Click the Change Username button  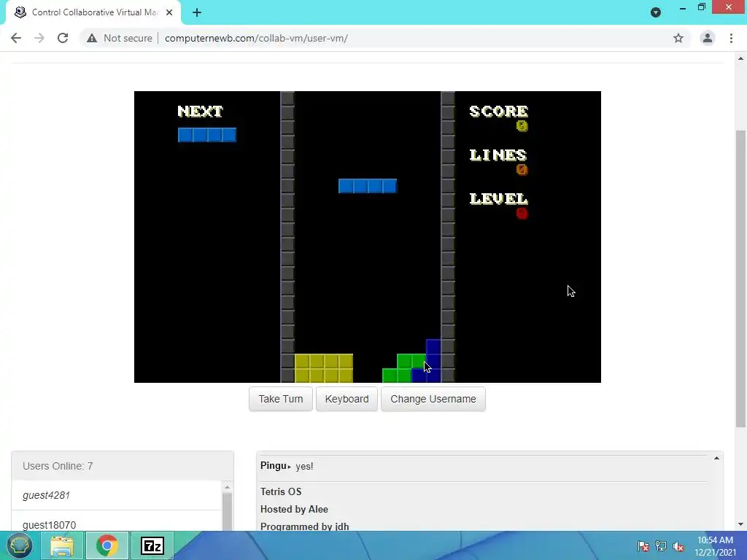pyautogui.click(x=433, y=399)
